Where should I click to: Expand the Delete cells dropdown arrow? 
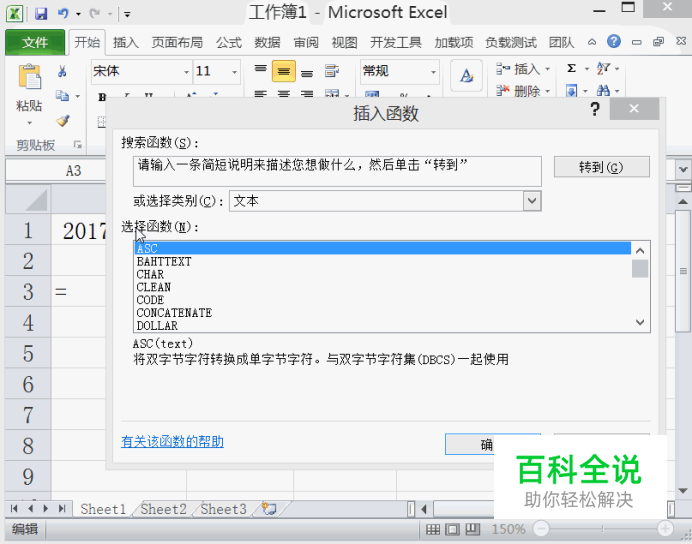tap(547, 91)
